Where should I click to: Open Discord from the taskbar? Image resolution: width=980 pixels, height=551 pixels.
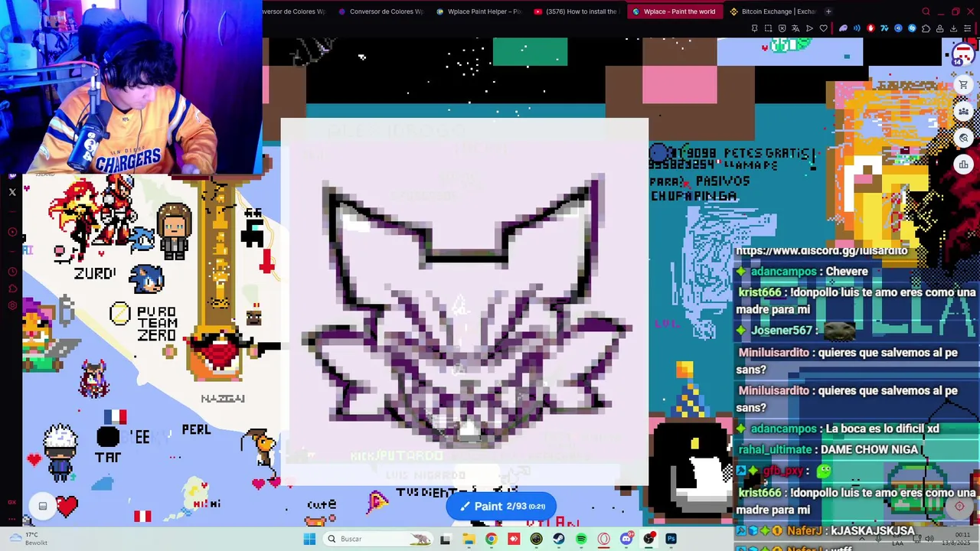[626, 539]
